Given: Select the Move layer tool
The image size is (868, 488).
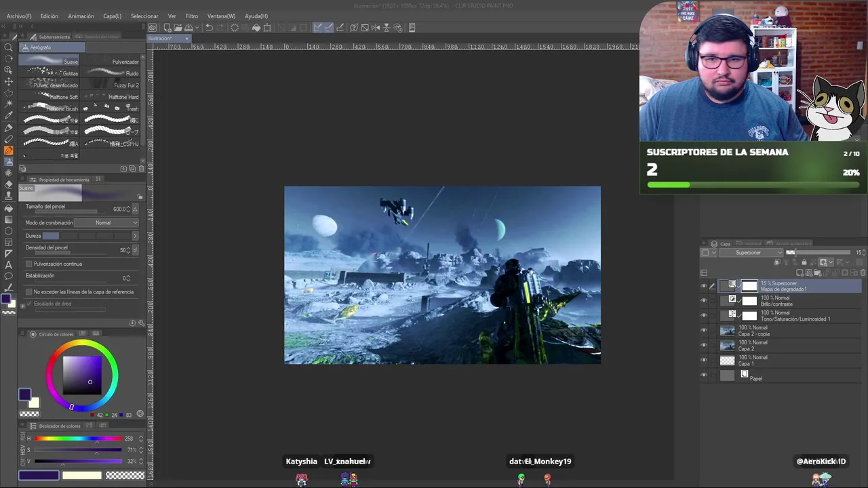Looking at the screenshot, I should pos(9,82).
